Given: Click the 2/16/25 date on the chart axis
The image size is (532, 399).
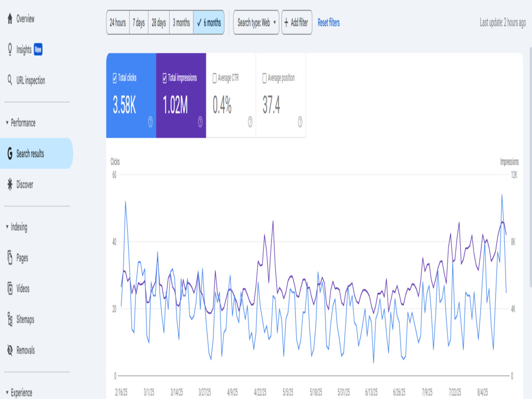Looking at the screenshot, I should (x=121, y=392).
